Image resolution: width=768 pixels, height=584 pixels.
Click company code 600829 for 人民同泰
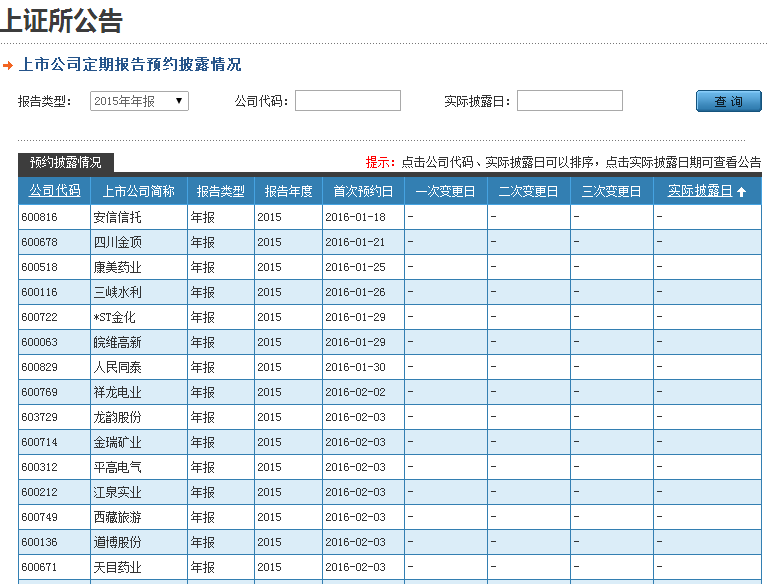pos(40,367)
